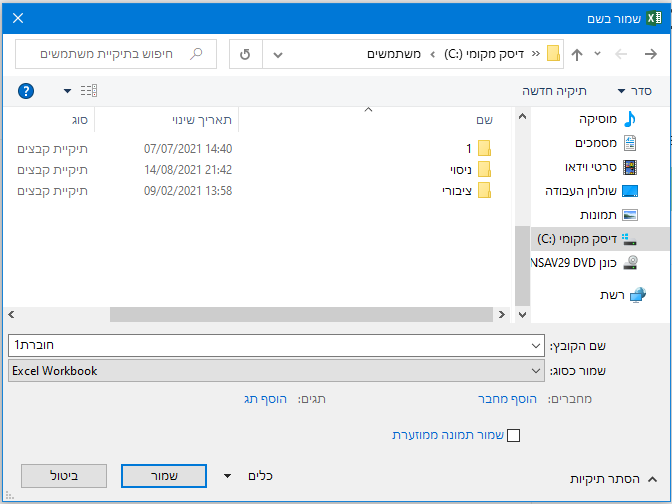Enable the save thumbnail checkbox
Screen dimensions: 672x504
(x=514, y=435)
